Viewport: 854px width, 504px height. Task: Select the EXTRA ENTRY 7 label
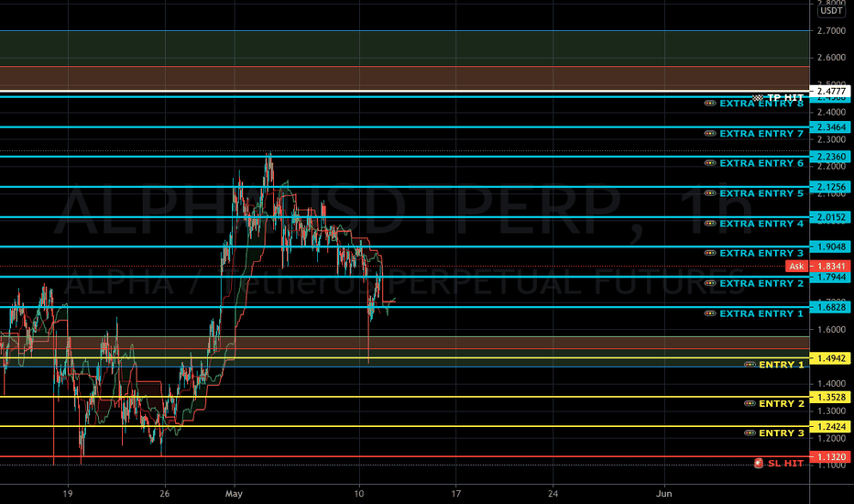coord(761,134)
